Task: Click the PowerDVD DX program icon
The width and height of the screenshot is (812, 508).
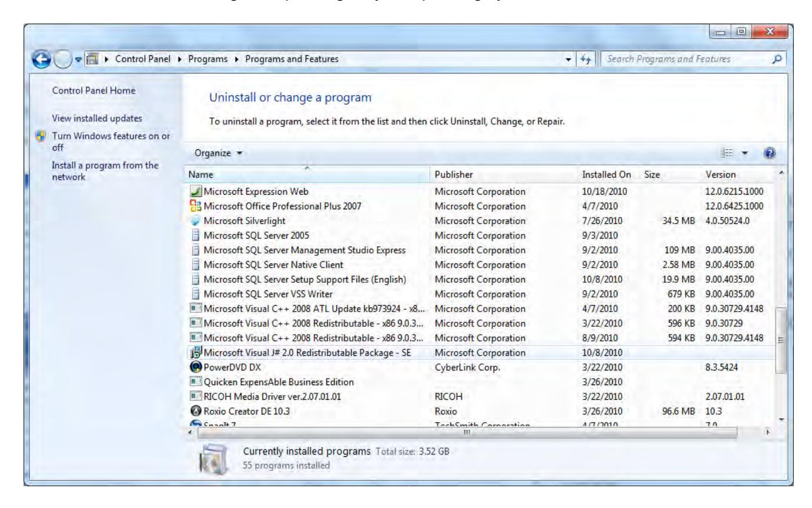Action: [x=195, y=367]
